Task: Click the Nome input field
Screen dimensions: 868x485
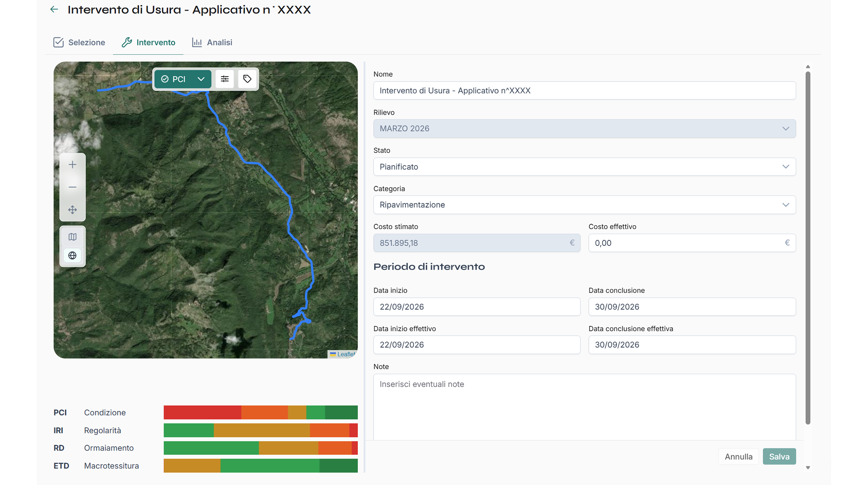Action: [x=584, y=90]
